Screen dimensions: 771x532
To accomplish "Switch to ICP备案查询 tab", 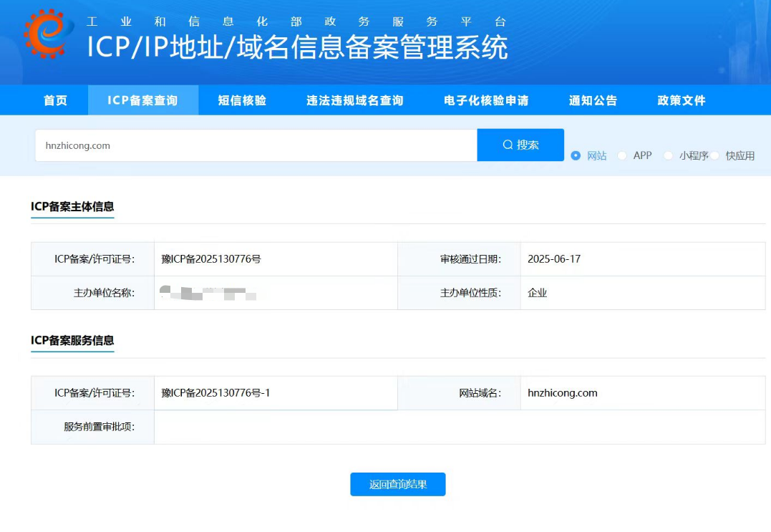I will click(x=143, y=100).
